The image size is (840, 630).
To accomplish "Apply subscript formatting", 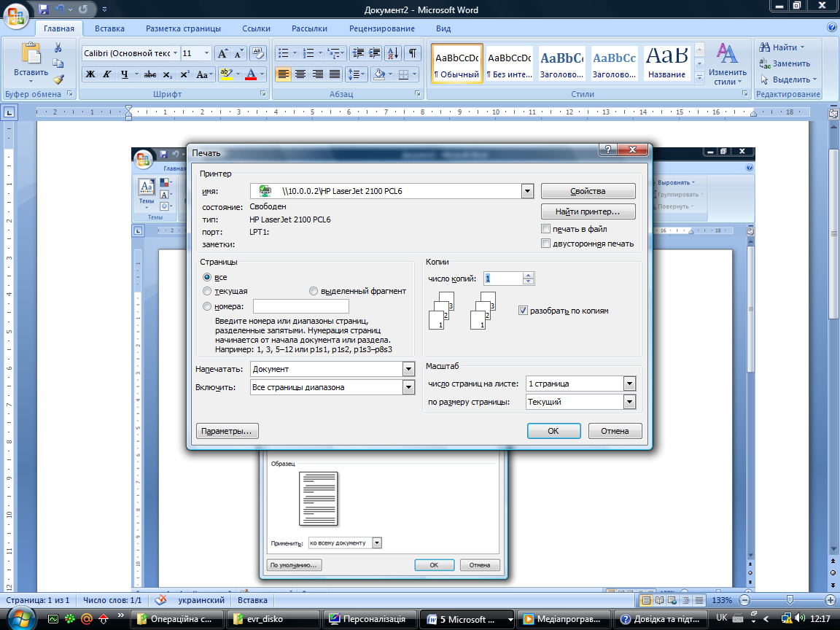I will 168,74.
